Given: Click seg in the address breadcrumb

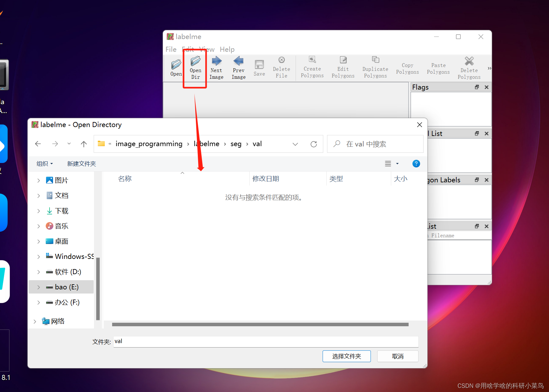Looking at the screenshot, I should [x=236, y=144].
